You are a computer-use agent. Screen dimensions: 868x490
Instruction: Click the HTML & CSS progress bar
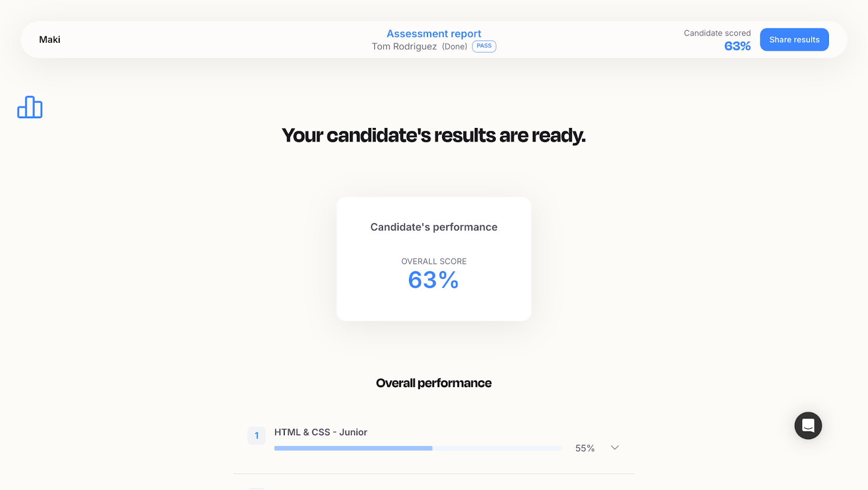coord(418,448)
